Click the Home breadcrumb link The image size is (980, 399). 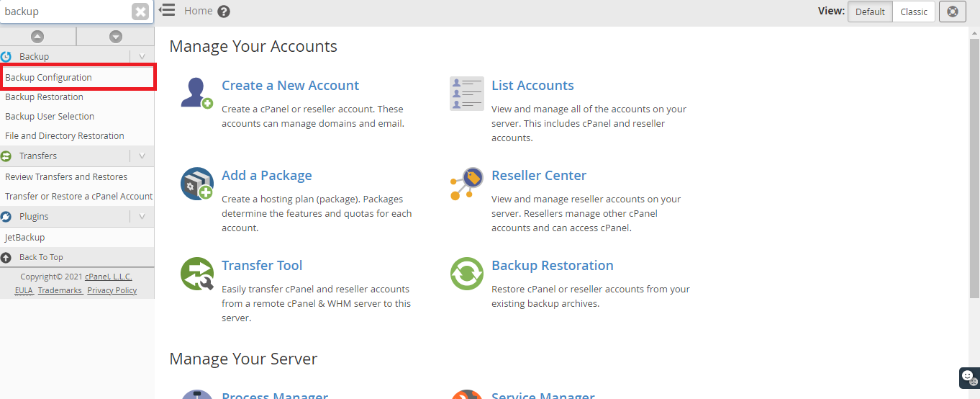point(199,11)
